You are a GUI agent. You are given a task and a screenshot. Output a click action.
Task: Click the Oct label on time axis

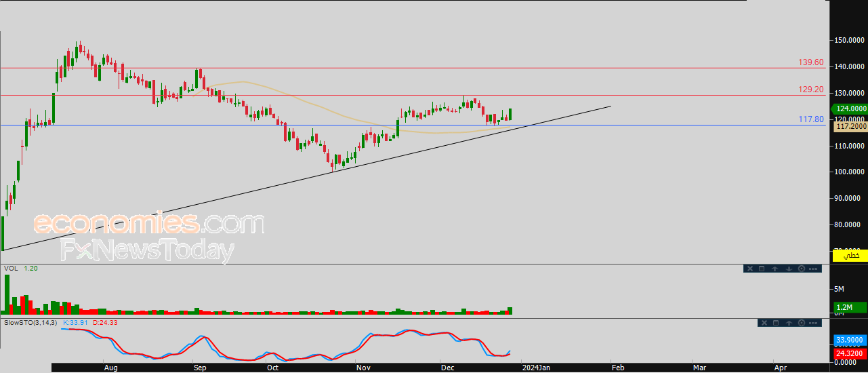pos(272,368)
